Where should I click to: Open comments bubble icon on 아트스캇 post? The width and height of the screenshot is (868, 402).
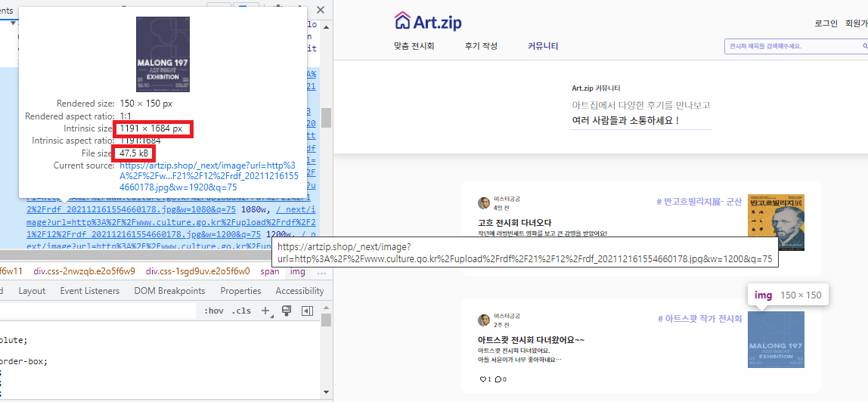pyautogui.click(x=498, y=379)
